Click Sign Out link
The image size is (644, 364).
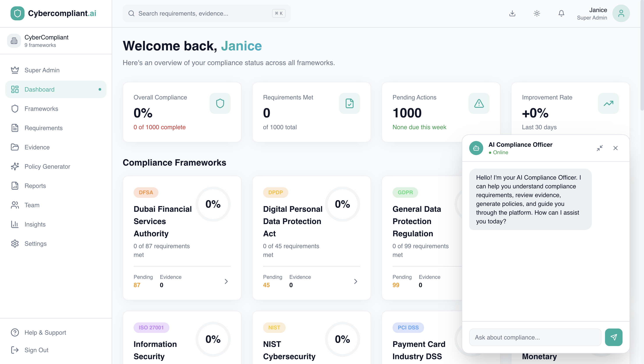[x=36, y=350]
